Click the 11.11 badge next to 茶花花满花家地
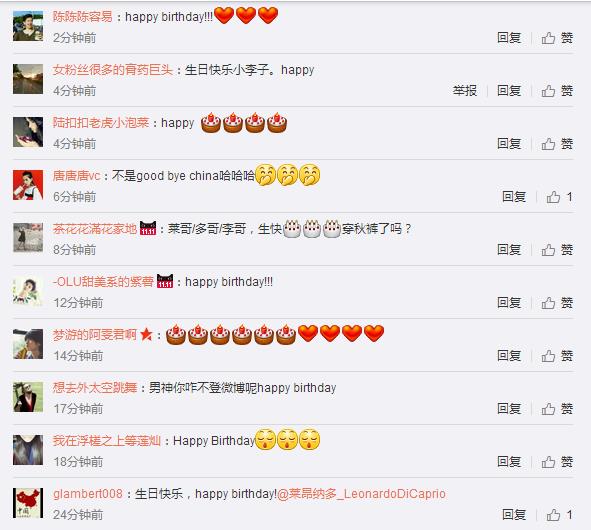The width and height of the screenshot is (591, 530). coord(148,228)
